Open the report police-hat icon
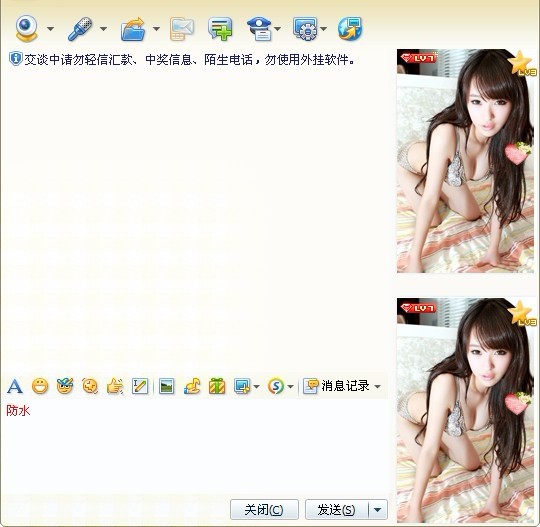This screenshot has width=540, height=527. click(259, 29)
